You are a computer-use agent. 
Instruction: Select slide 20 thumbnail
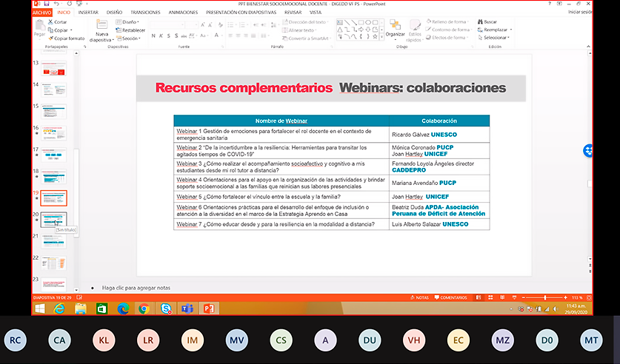point(54,220)
